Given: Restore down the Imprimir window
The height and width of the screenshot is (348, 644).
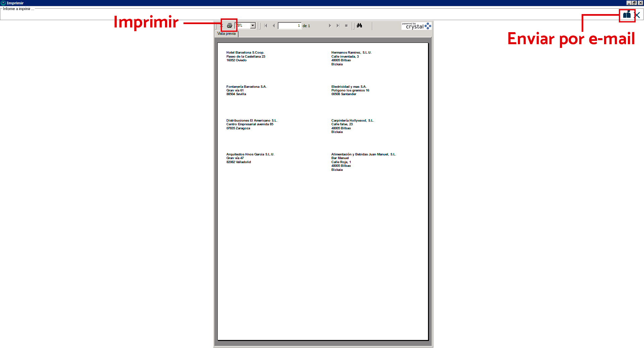Looking at the screenshot, I should (634, 3).
